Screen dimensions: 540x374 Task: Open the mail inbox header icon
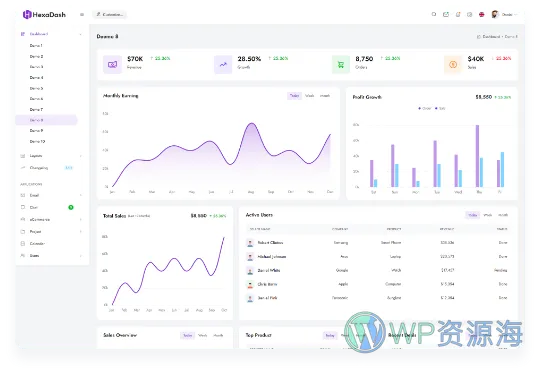[446, 14]
